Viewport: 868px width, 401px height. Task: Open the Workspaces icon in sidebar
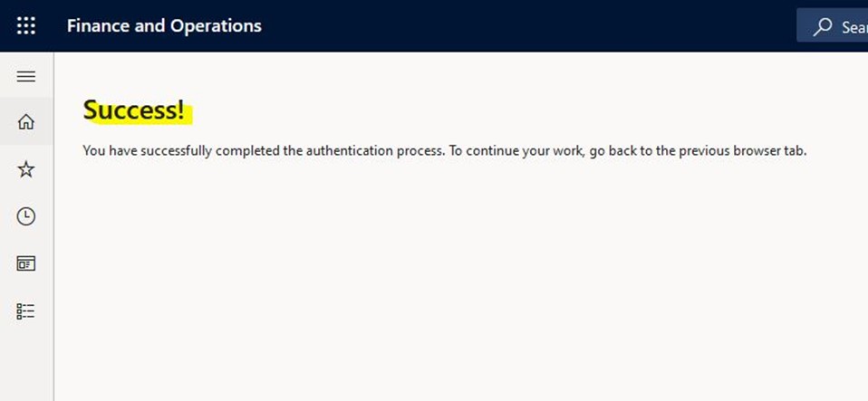[x=26, y=263]
